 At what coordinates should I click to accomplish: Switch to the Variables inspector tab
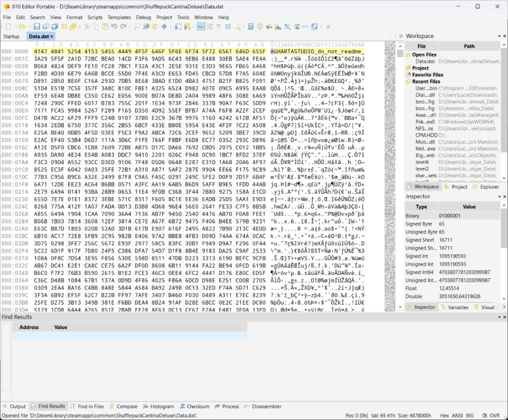tap(458, 307)
